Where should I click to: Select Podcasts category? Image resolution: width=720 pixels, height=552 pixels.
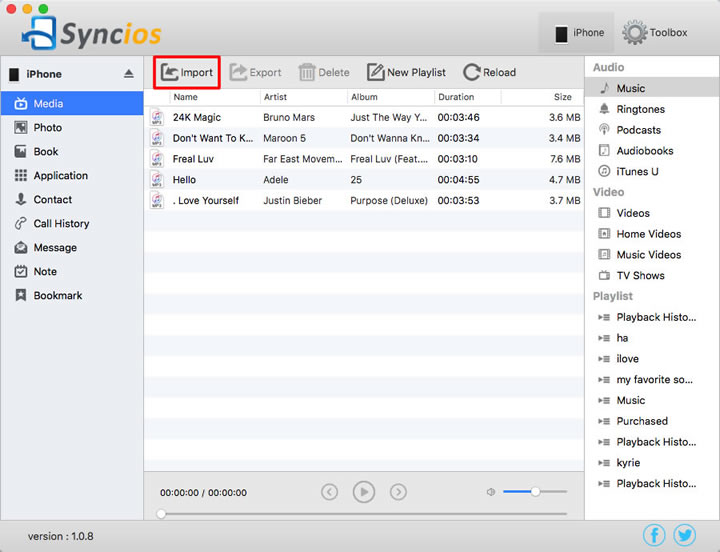click(652, 130)
